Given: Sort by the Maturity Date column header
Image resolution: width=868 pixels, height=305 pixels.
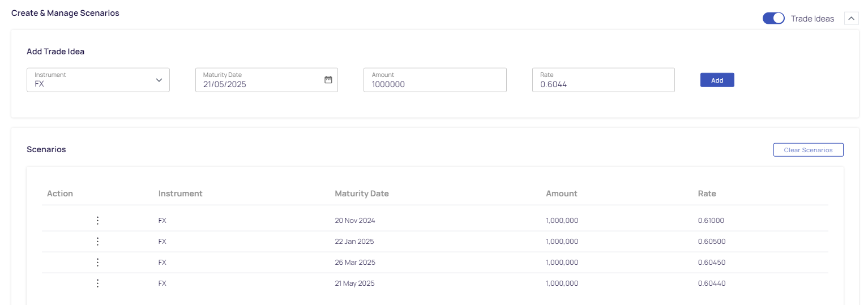Looking at the screenshot, I should (x=362, y=194).
